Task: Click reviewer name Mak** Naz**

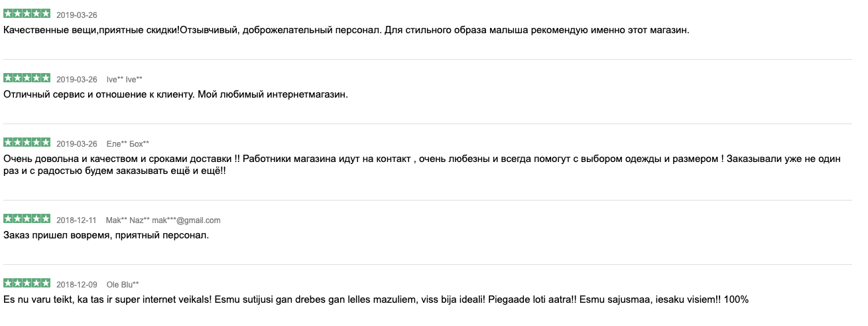Action: (x=127, y=220)
